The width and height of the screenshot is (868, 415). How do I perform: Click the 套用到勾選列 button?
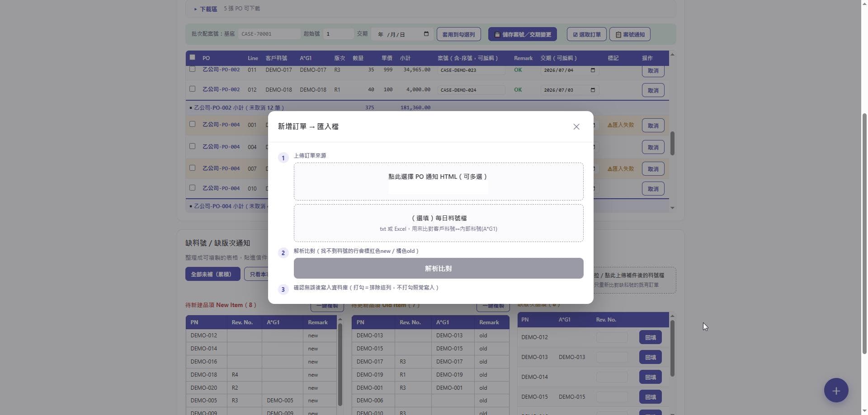pyautogui.click(x=458, y=34)
